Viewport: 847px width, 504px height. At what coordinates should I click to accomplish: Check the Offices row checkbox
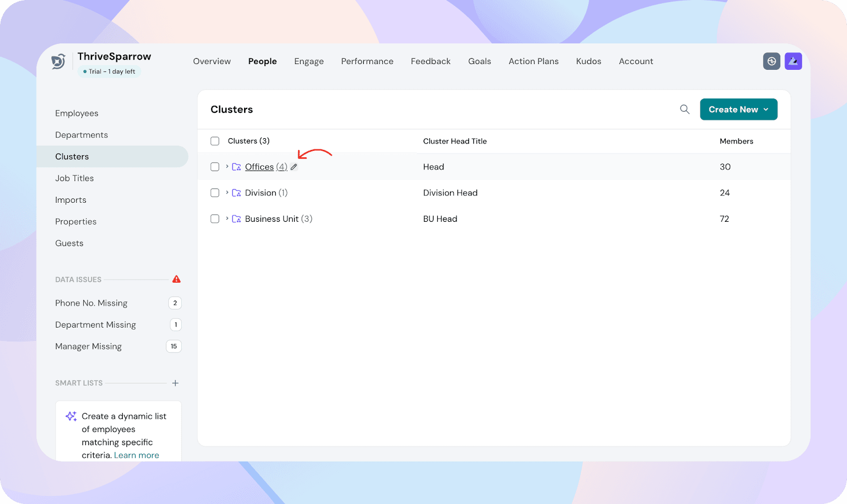tap(215, 167)
